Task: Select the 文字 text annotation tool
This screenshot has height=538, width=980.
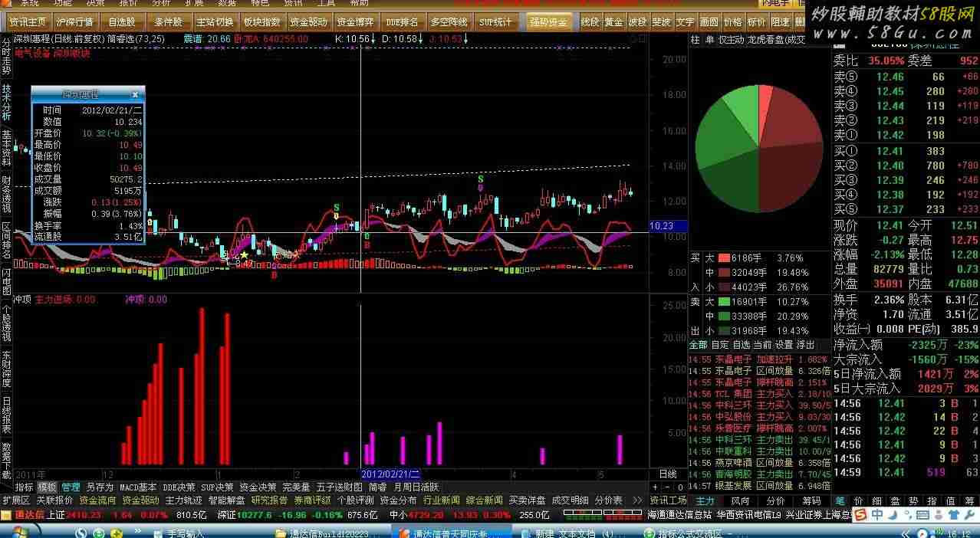Action: [686, 22]
